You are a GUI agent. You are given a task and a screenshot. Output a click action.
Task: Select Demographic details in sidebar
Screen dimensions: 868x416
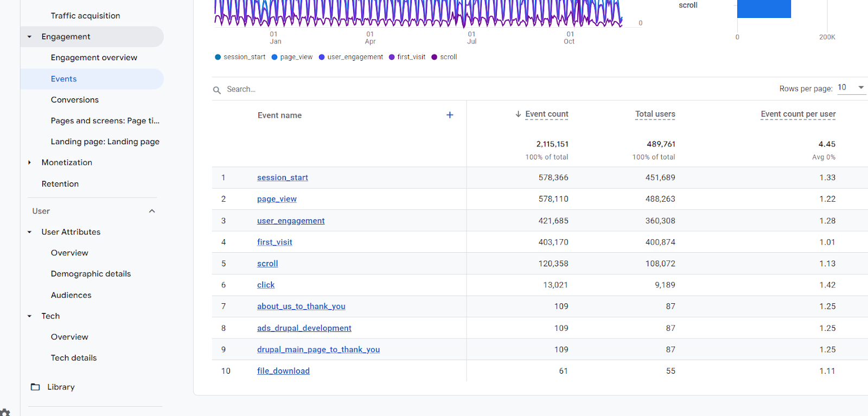(x=91, y=274)
